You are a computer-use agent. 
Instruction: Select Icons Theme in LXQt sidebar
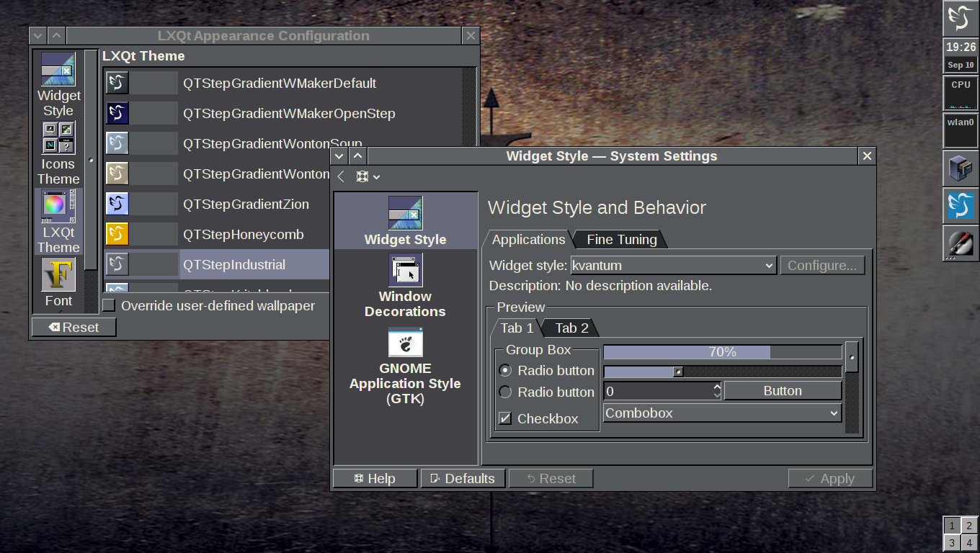tap(58, 153)
